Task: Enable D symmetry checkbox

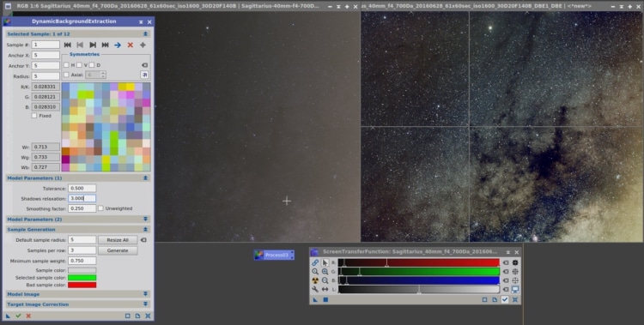Action: [x=92, y=65]
